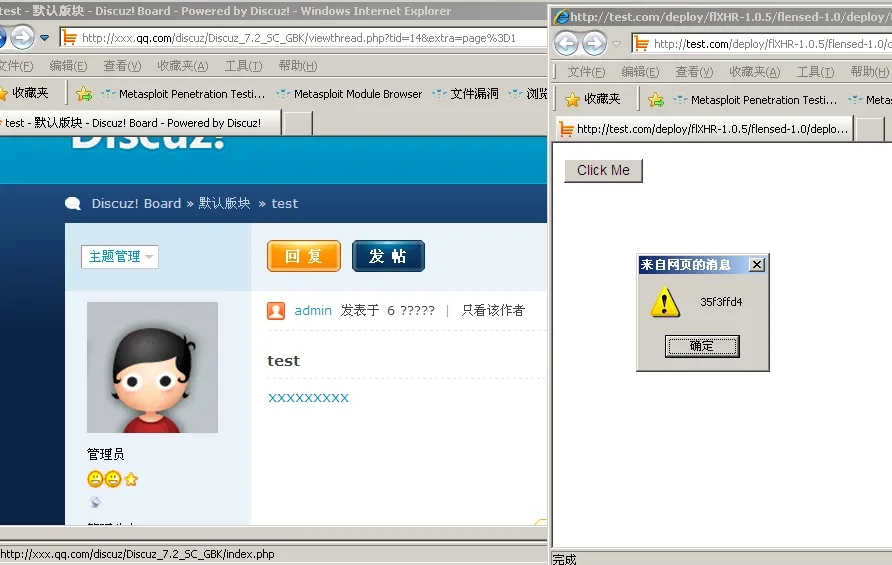Select test.com deploy tab in right window
892x565 pixels.
pos(704,129)
